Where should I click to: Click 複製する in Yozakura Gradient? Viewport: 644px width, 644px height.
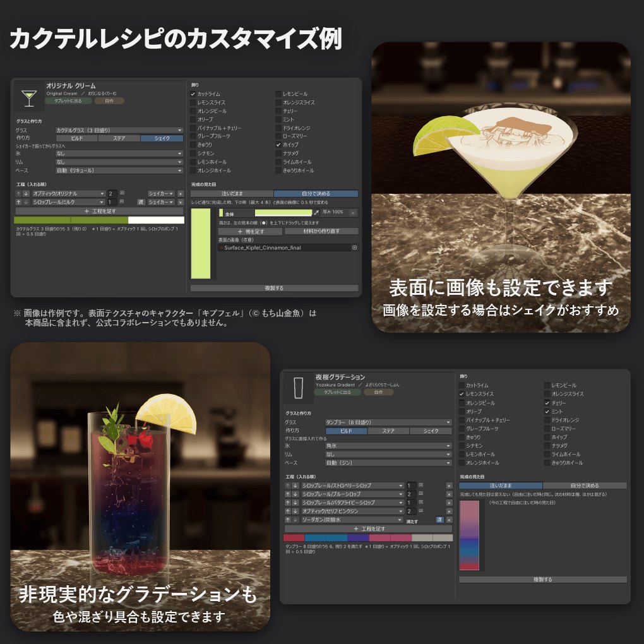(x=542, y=580)
